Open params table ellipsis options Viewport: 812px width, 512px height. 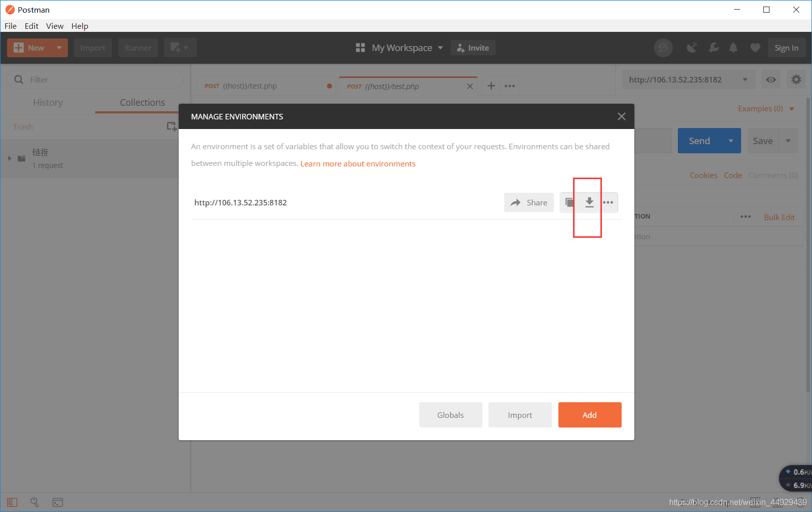pyautogui.click(x=746, y=217)
